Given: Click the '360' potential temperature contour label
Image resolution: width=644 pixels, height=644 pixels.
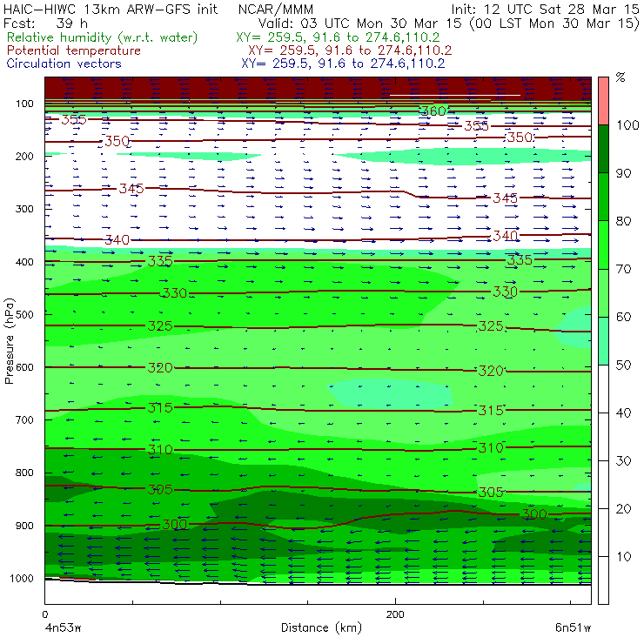Looking at the screenshot, I should click(433, 111).
